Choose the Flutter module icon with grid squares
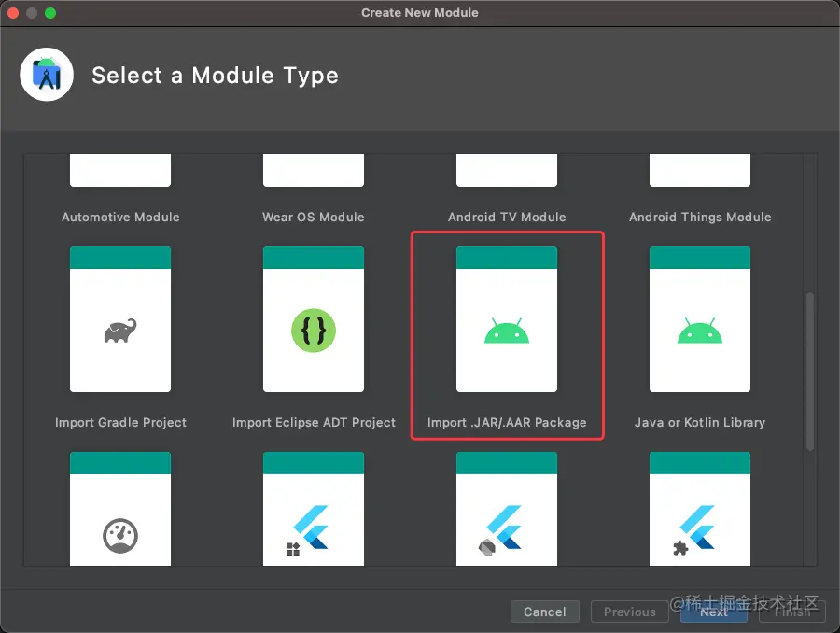The image size is (840, 633). [308, 529]
